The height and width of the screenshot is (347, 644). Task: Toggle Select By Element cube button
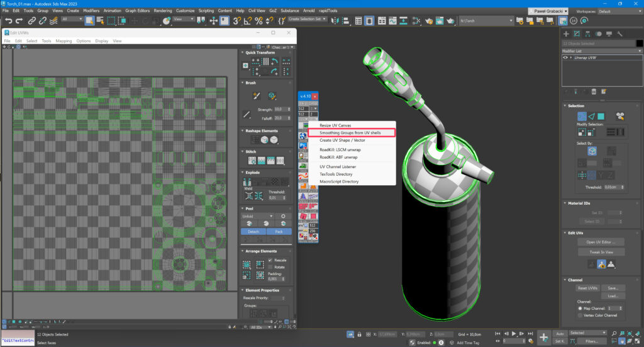(592, 151)
